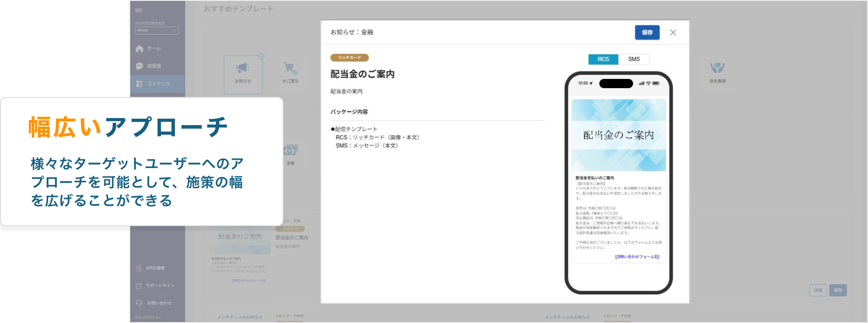Viewport: 868px width, 323px height.
Task: Select the コンテンツ sidebar icon
Action: click(x=139, y=84)
